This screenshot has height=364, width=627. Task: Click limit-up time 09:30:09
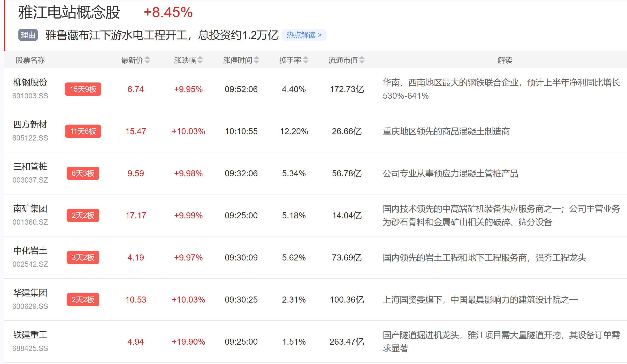(x=241, y=257)
